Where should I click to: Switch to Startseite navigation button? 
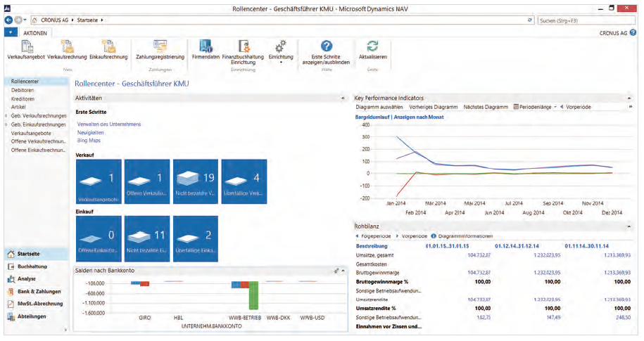click(37, 254)
